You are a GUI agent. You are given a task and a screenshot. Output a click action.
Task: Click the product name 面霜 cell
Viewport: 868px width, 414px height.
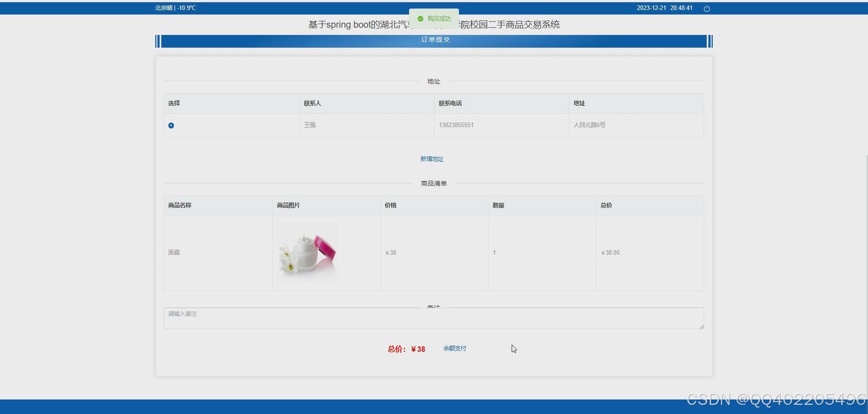pos(173,252)
